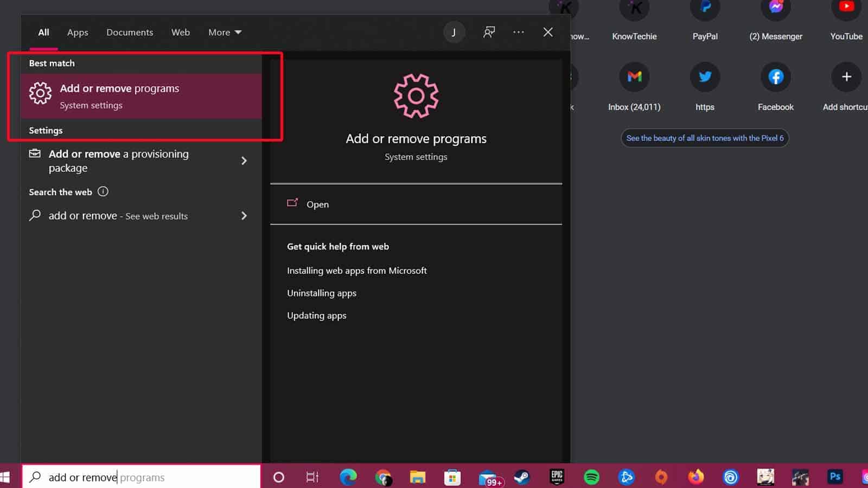Open Spotify from the taskbar
868x488 pixels.
pyautogui.click(x=591, y=477)
